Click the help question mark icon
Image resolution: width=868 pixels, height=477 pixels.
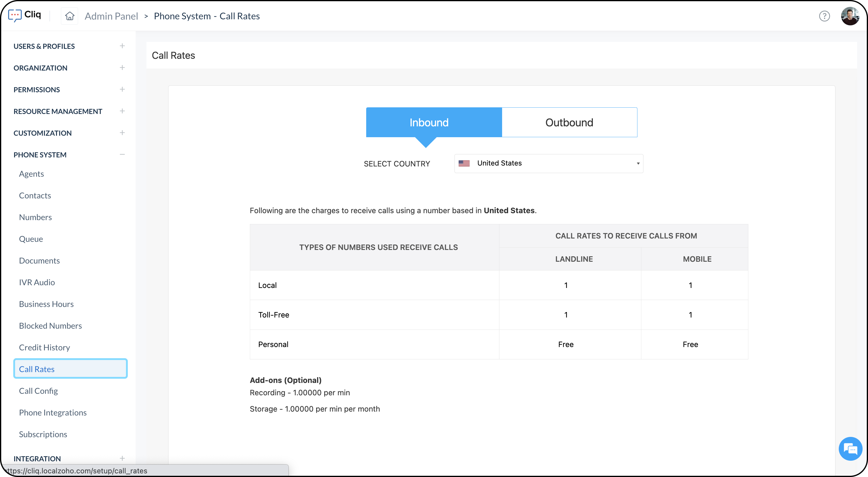point(824,16)
